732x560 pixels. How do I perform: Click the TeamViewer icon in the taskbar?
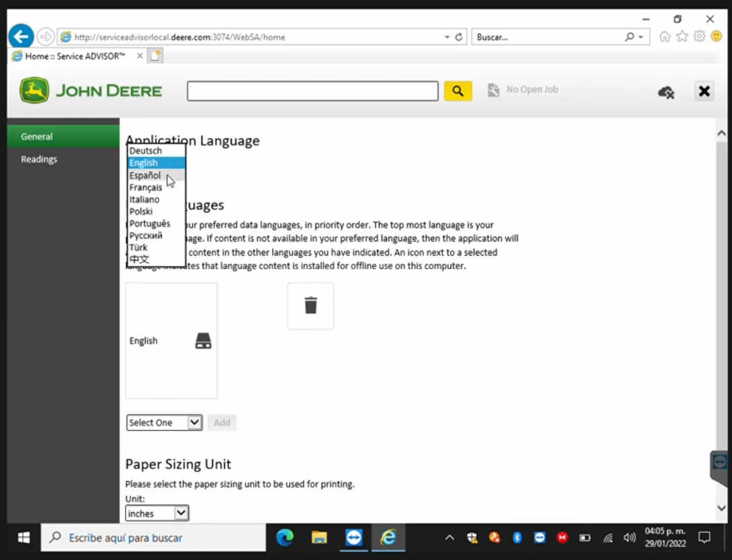(x=354, y=537)
